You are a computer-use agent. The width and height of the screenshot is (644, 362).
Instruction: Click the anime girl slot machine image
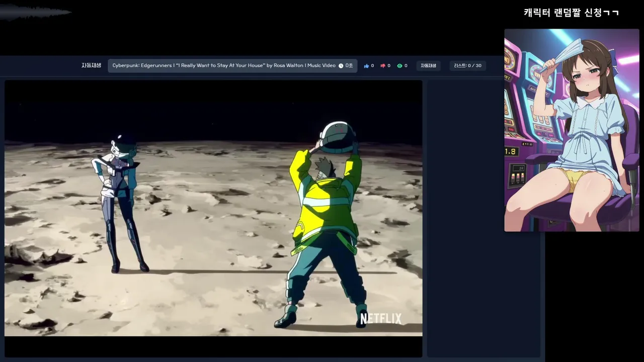point(572,130)
